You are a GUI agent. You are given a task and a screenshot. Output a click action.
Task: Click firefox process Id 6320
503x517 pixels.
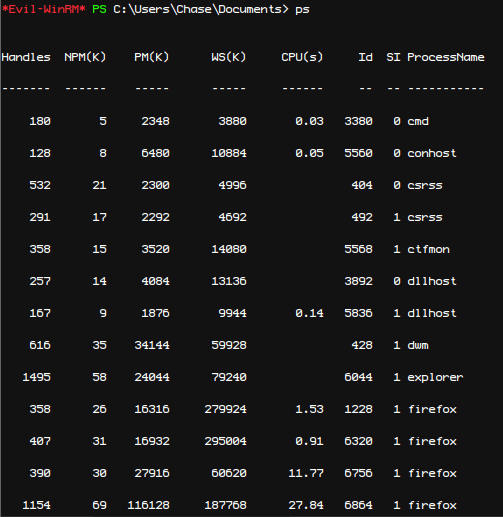coord(358,441)
